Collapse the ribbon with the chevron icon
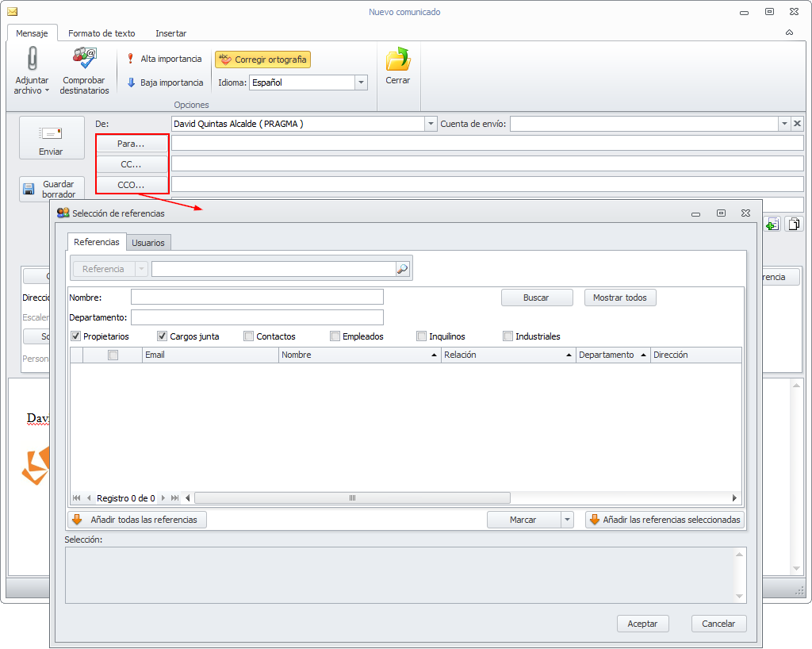The height and width of the screenshot is (649, 812). click(789, 33)
